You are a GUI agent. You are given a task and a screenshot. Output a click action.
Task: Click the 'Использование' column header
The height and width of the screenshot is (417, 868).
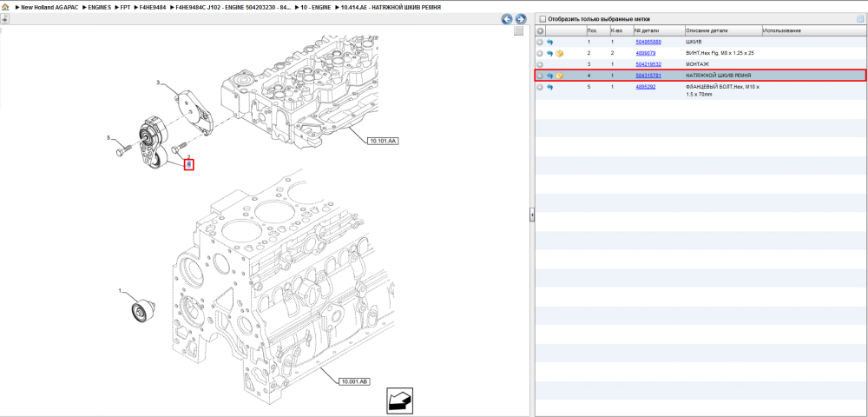point(782,30)
